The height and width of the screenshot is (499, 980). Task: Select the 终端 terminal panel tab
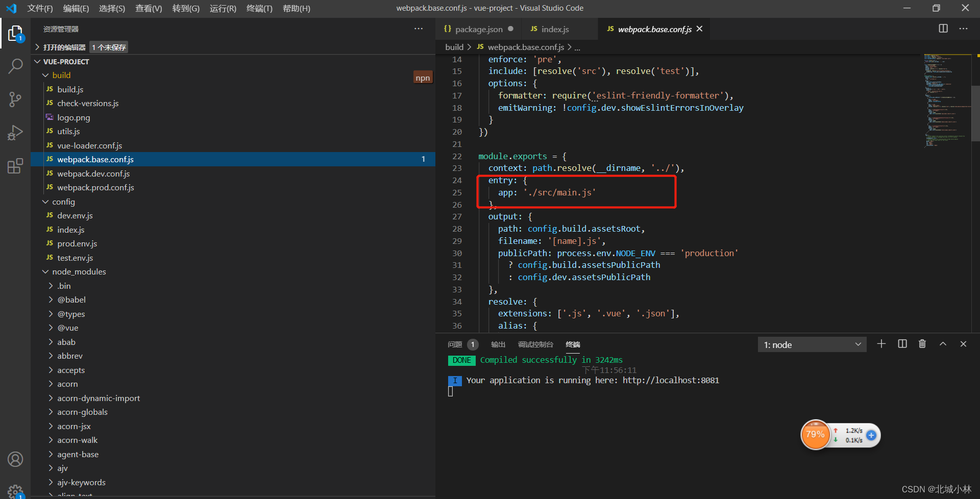point(573,344)
